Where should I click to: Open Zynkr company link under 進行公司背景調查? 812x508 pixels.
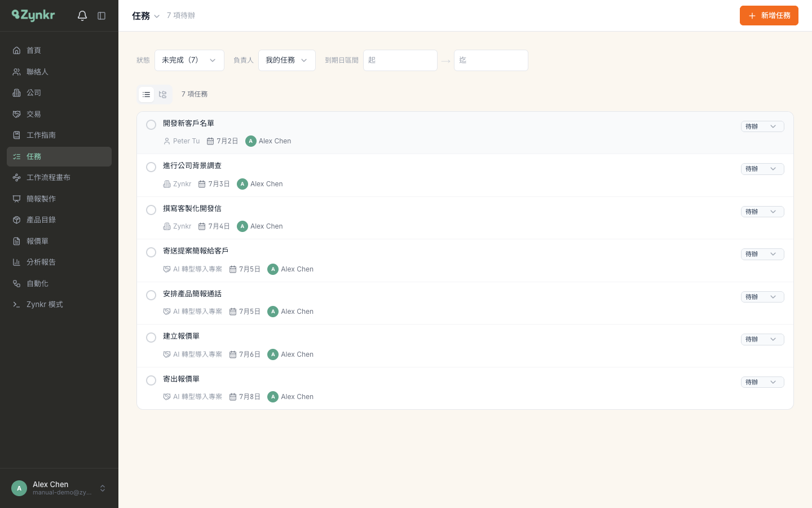pos(177,184)
